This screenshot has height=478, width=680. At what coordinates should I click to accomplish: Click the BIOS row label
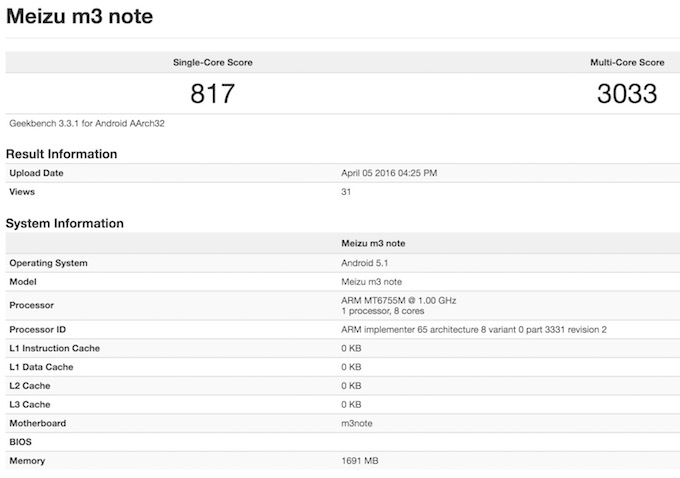click(x=21, y=441)
